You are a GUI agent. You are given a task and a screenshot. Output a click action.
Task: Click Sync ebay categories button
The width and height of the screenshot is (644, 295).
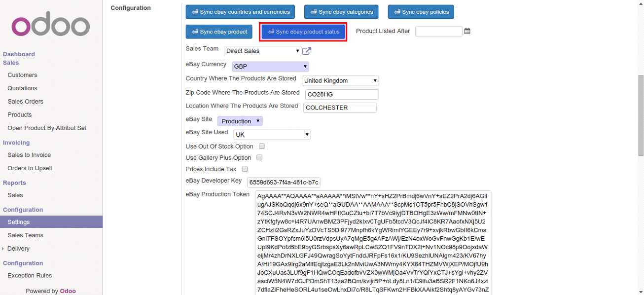[341, 12]
